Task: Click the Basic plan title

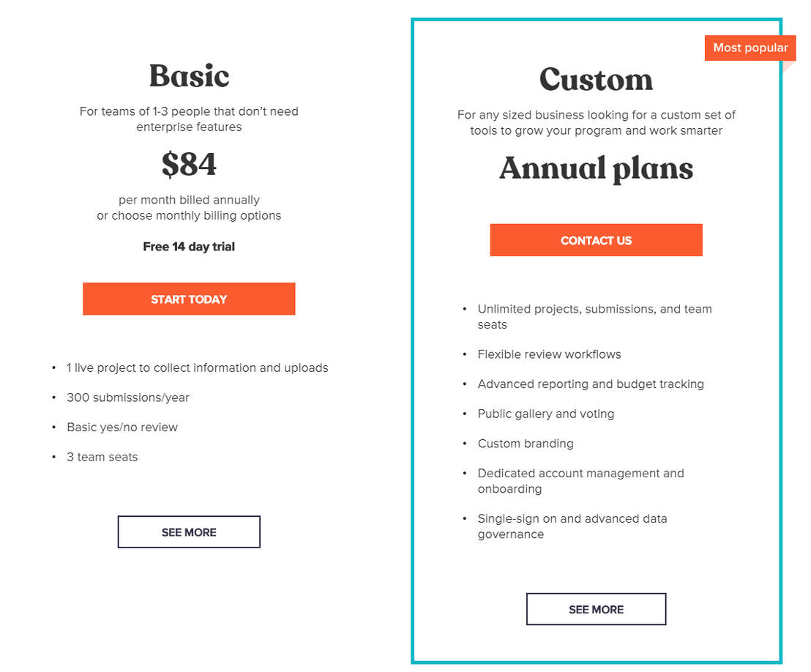Action: [189, 75]
